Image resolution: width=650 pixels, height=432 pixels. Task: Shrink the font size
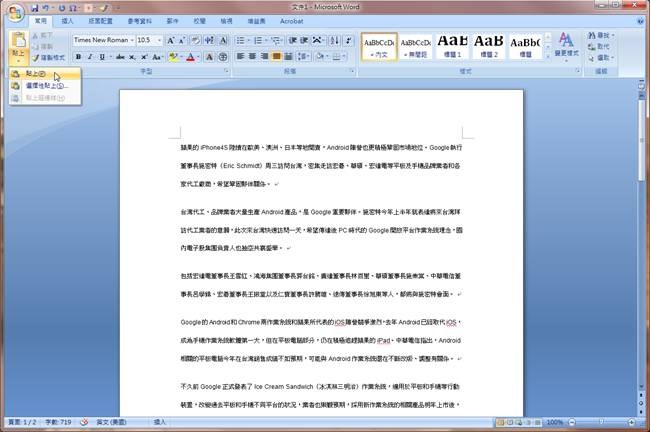tap(182, 40)
